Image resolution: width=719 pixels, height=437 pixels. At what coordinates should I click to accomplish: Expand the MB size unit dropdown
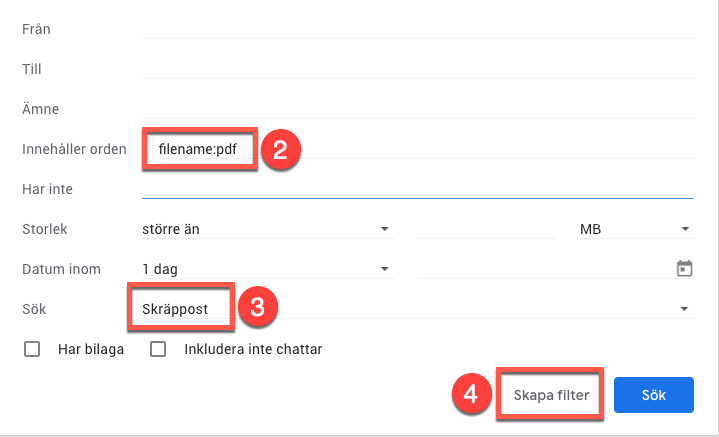tap(635, 229)
